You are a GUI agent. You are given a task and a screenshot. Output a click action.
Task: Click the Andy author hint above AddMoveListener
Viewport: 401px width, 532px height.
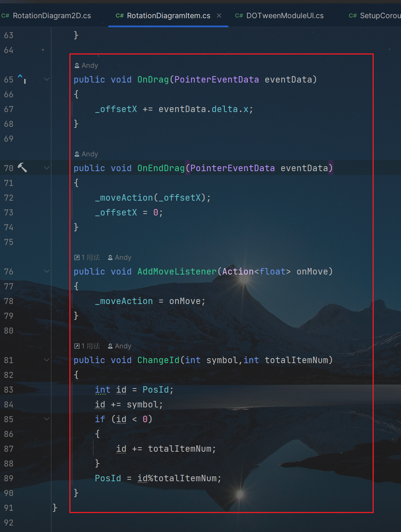coord(120,257)
